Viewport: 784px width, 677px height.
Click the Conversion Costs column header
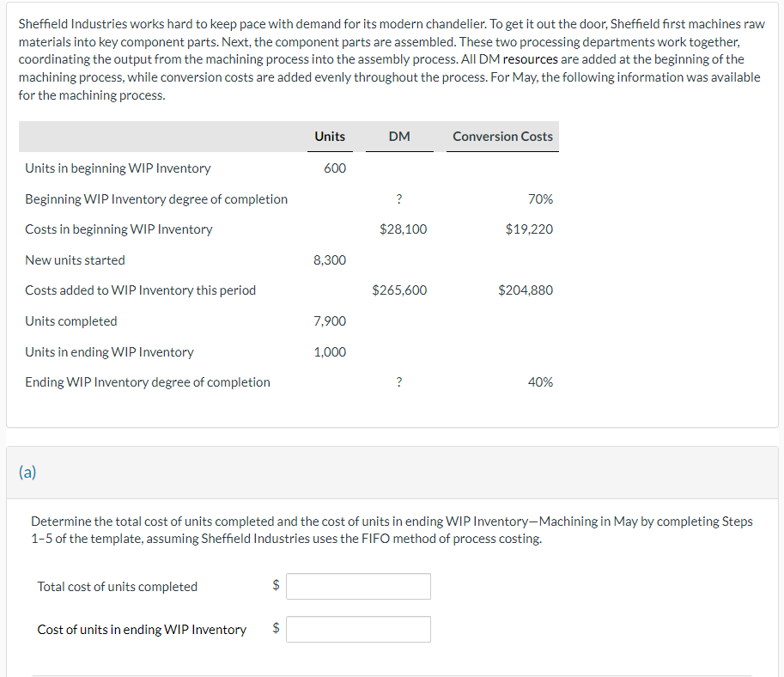tap(502, 136)
